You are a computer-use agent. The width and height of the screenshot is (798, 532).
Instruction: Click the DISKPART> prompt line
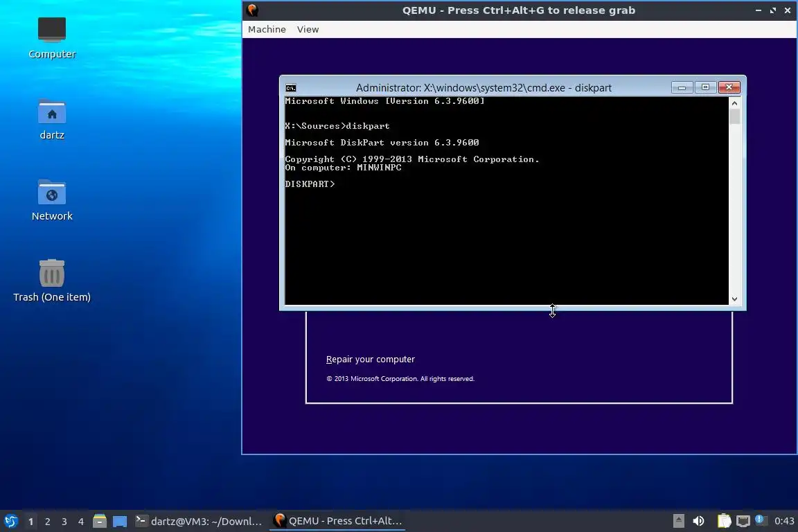(x=310, y=184)
